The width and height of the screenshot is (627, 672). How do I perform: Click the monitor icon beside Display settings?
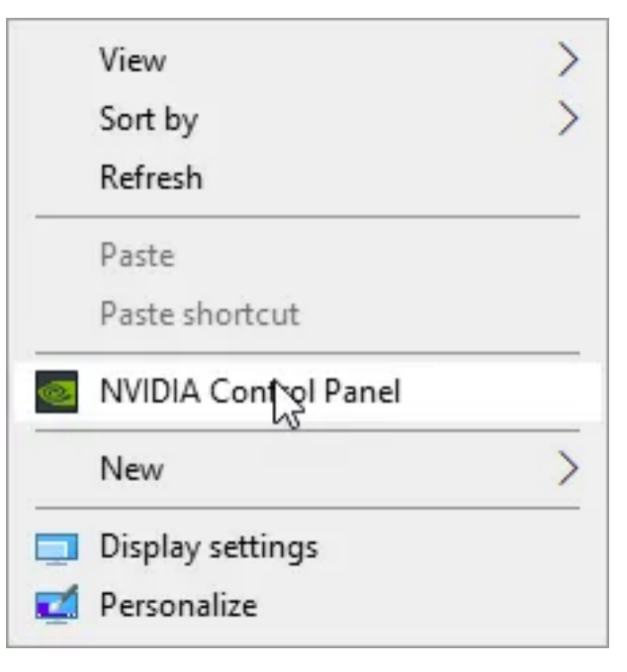click(x=56, y=548)
